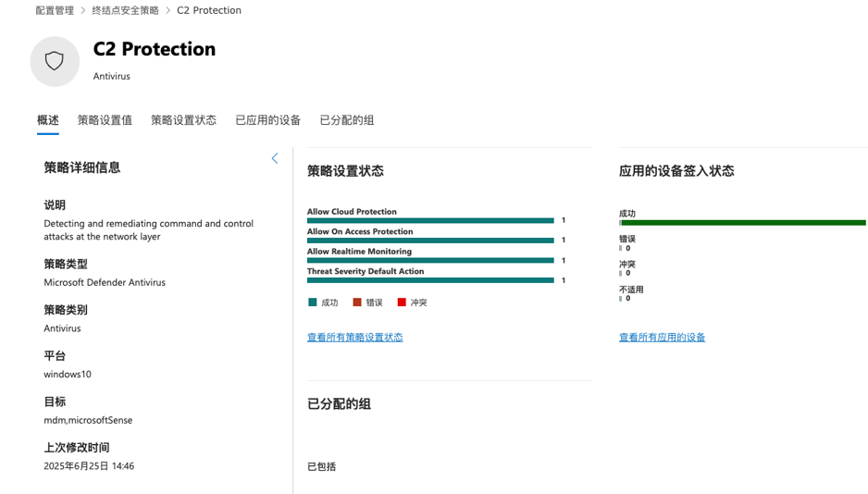Open the 概述 tab
The height and width of the screenshot is (494, 868).
click(48, 120)
